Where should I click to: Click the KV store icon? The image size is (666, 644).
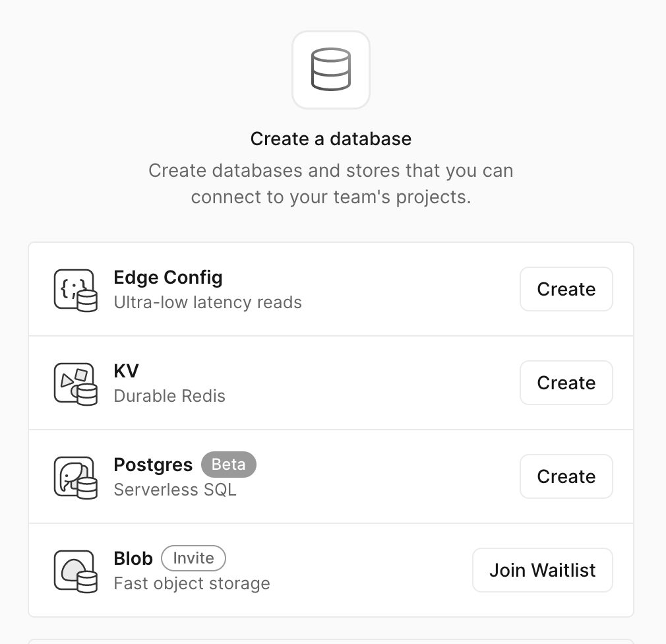(x=75, y=383)
